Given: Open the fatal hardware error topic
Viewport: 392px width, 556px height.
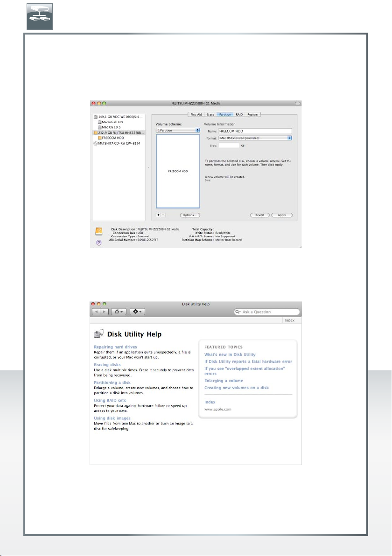Looking at the screenshot, I should coord(248,361).
